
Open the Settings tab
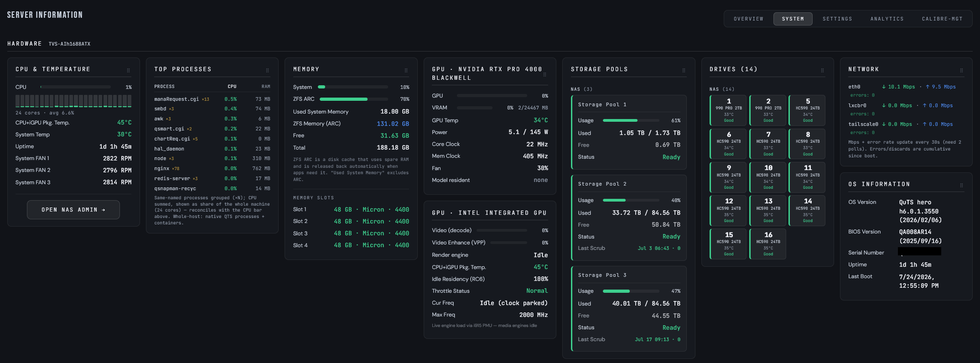point(837,19)
